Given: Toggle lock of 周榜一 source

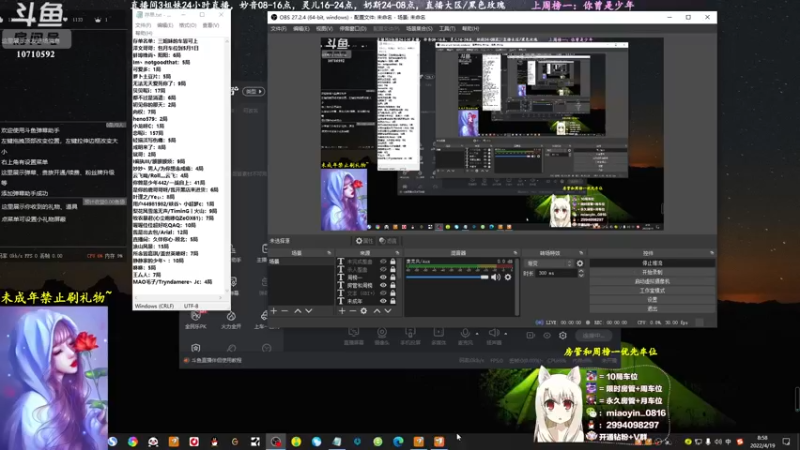Looking at the screenshot, I should (393, 277).
